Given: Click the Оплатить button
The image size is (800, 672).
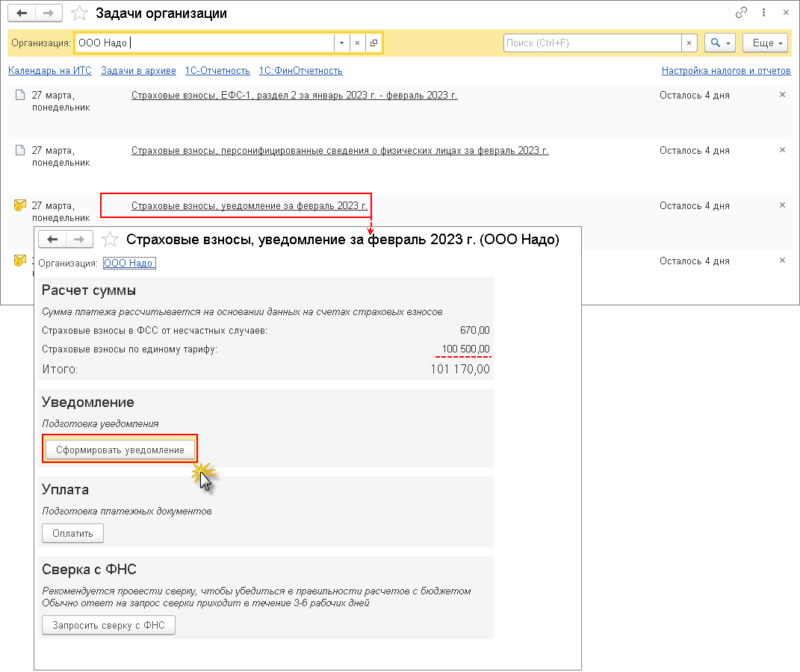Looking at the screenshot, I should [x=72, y=534].
